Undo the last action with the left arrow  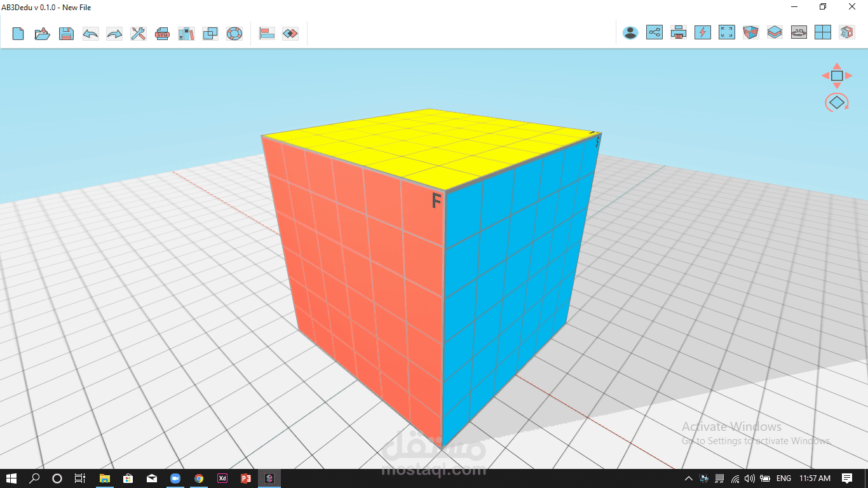(x=90, y=34)
